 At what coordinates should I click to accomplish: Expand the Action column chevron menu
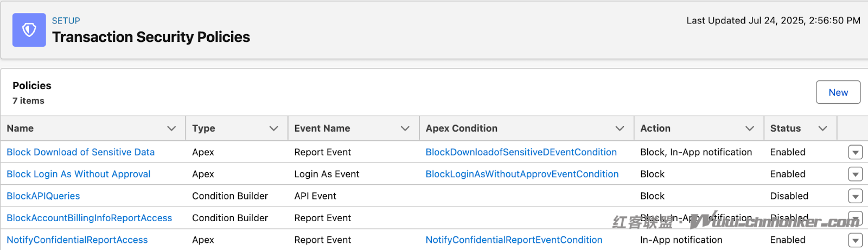pyautogui.click(x=750, y=128)
